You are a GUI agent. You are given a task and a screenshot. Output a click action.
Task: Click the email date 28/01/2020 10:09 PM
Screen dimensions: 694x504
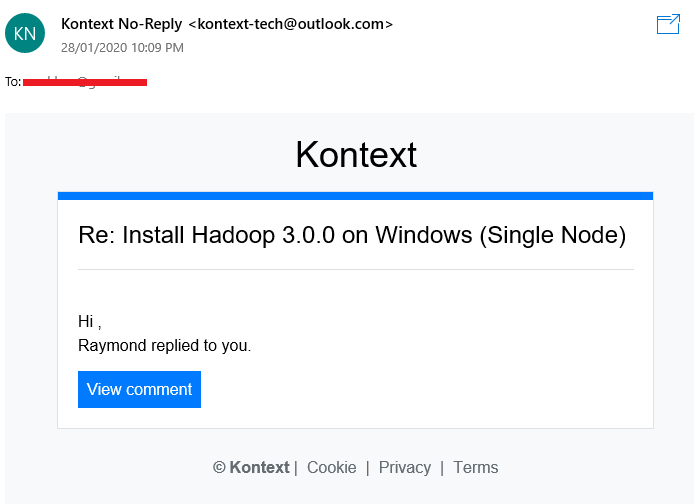point(122,48)
